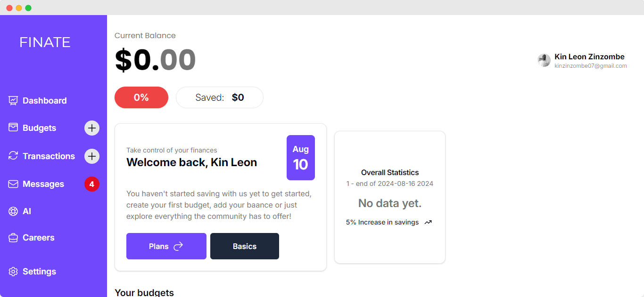Click the Messages envelope icon
644x297 pixels.
coord(13,184)
